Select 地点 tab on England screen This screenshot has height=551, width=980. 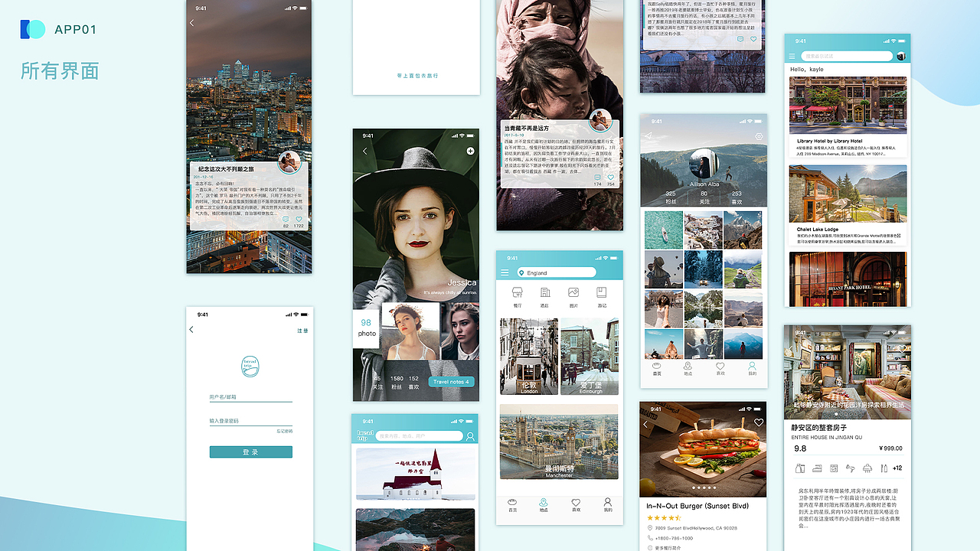click(x=544, y=505)
